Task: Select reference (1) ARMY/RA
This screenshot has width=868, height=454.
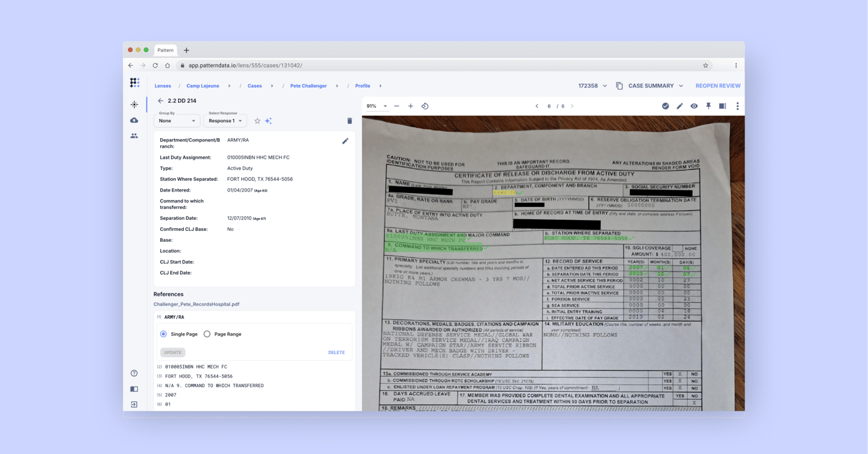Action: 174,317
